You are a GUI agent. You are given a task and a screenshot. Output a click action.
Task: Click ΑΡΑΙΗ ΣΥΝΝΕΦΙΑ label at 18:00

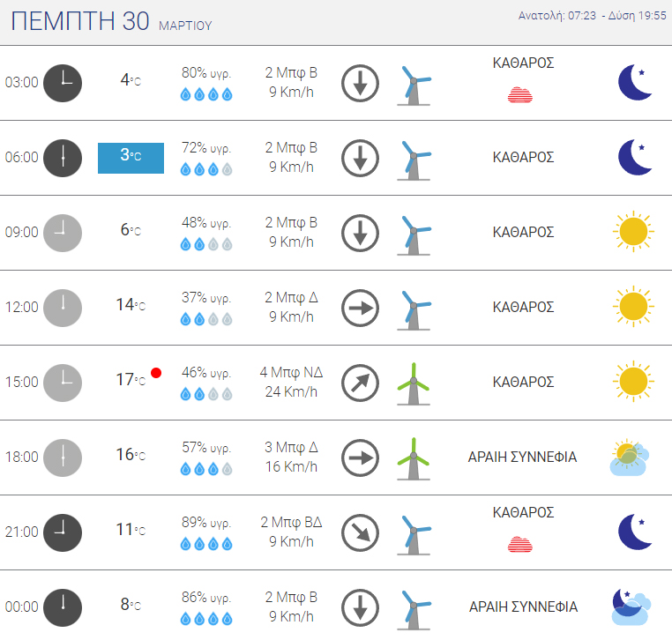[x=522, y=458]
